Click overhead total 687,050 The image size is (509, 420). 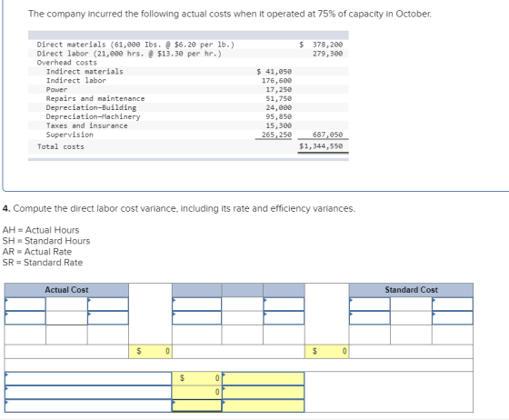click(x=327, y=135)
